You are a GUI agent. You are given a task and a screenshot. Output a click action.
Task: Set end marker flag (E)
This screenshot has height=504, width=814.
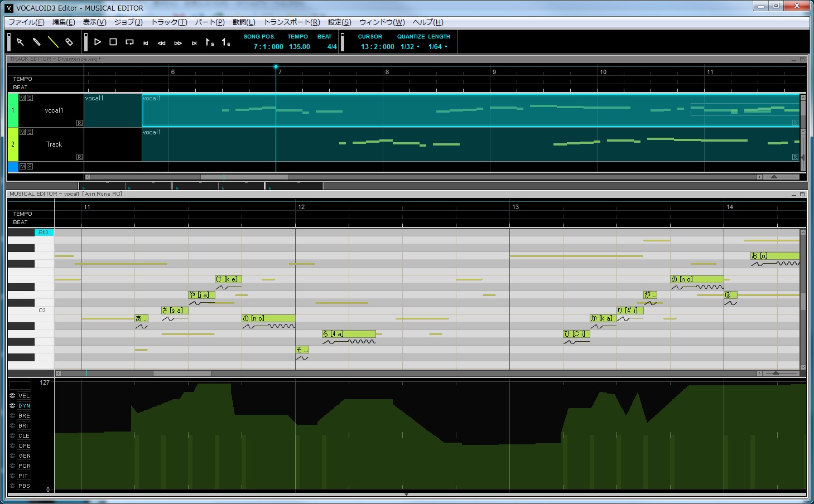click(226, 42)
